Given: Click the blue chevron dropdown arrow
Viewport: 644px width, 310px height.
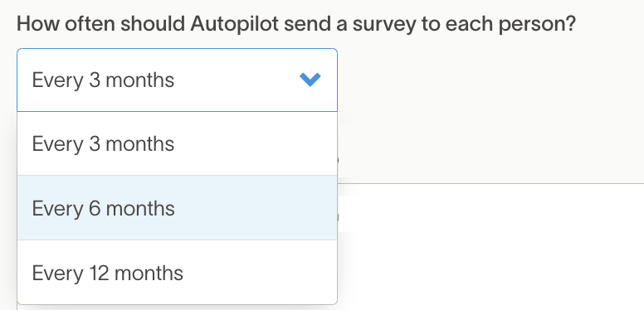Looking at the screenshot, I should click(x=310, y=80).
